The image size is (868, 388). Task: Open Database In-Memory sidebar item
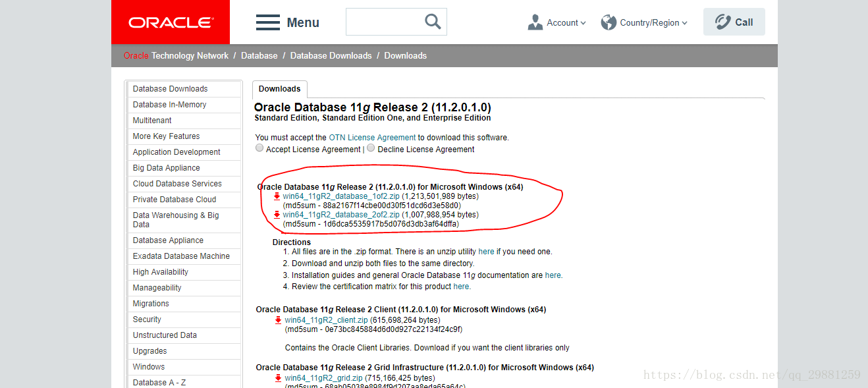[x=185, y=105]
